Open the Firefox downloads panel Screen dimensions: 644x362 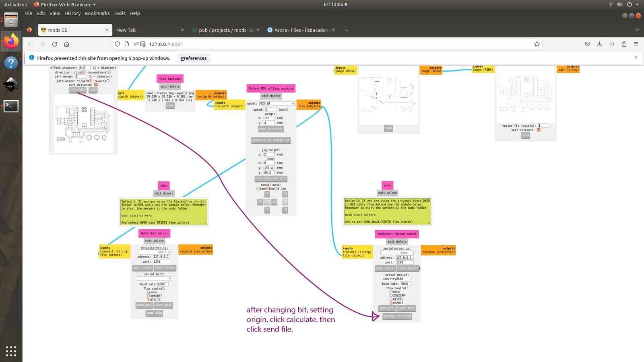tap(600, 44)
